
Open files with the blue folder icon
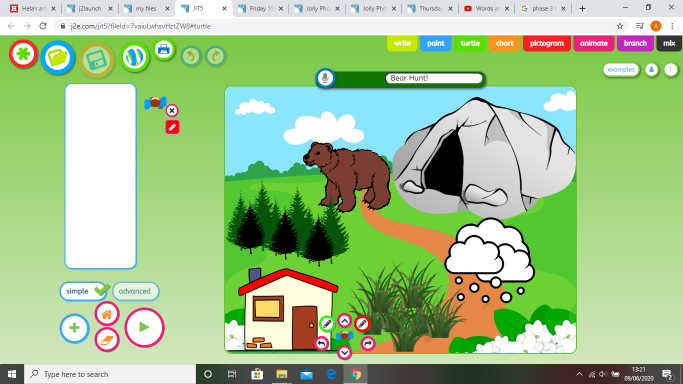tap(57, 57)
